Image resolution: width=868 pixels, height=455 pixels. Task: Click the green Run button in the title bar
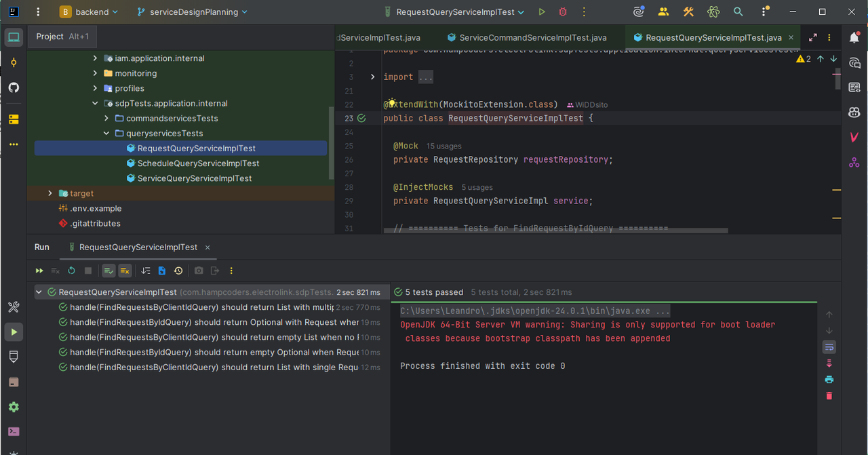(x=542, y=12)
